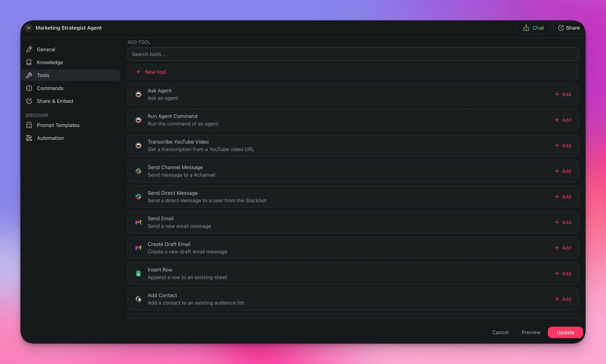Screen dimensions: 606x364
Task: Switch to the Chat view
Action: [533, 28]
